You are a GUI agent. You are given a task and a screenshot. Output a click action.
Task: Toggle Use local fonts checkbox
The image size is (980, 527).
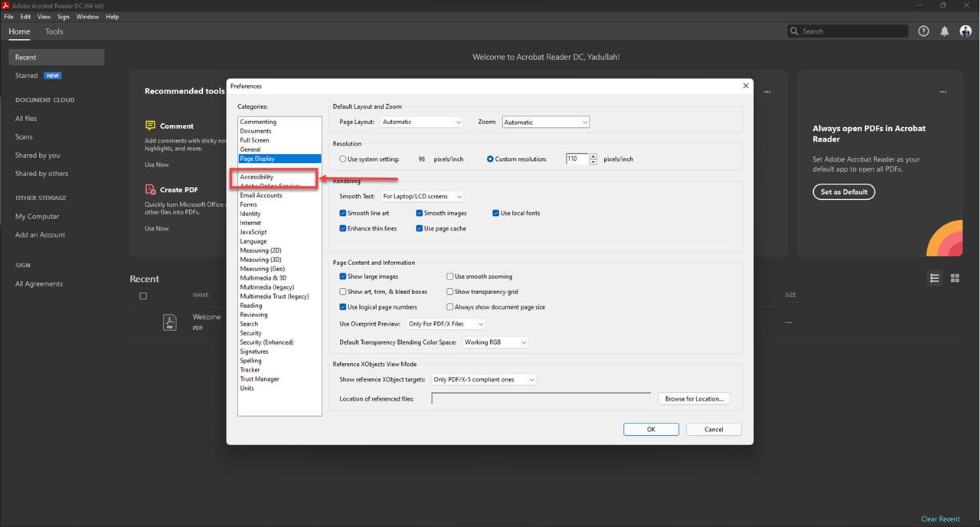pos(496,213)
